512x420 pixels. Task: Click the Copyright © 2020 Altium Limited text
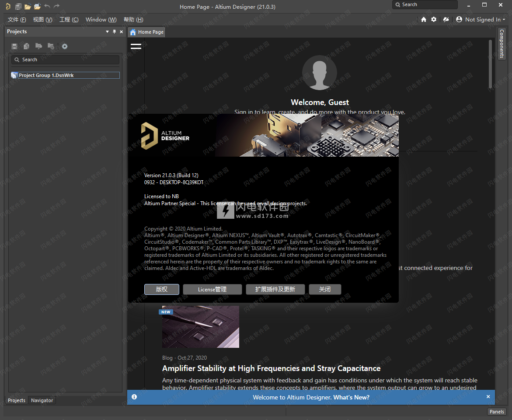coord(183,228)
